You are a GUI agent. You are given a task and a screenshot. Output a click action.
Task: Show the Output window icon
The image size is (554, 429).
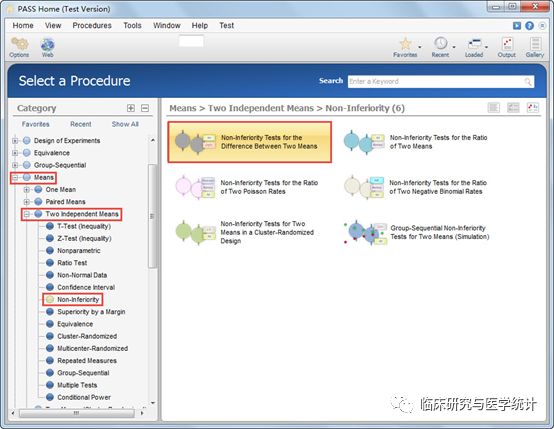click(x=507, y=47)
